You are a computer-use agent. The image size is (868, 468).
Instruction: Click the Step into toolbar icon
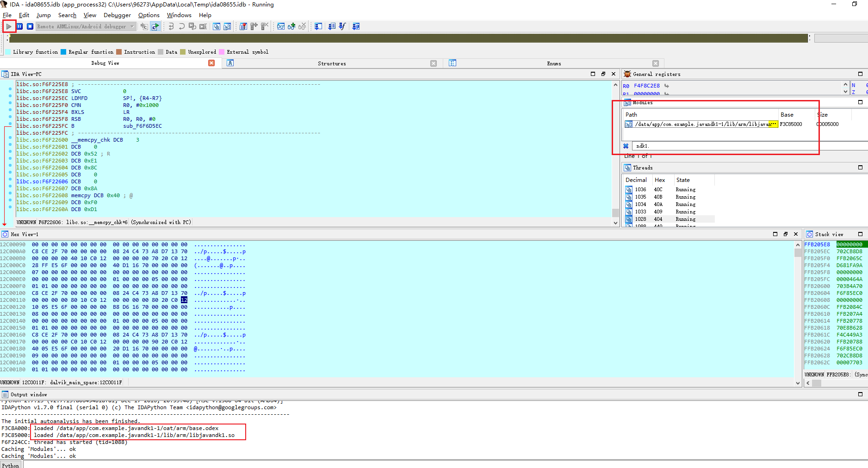point(171,26)
